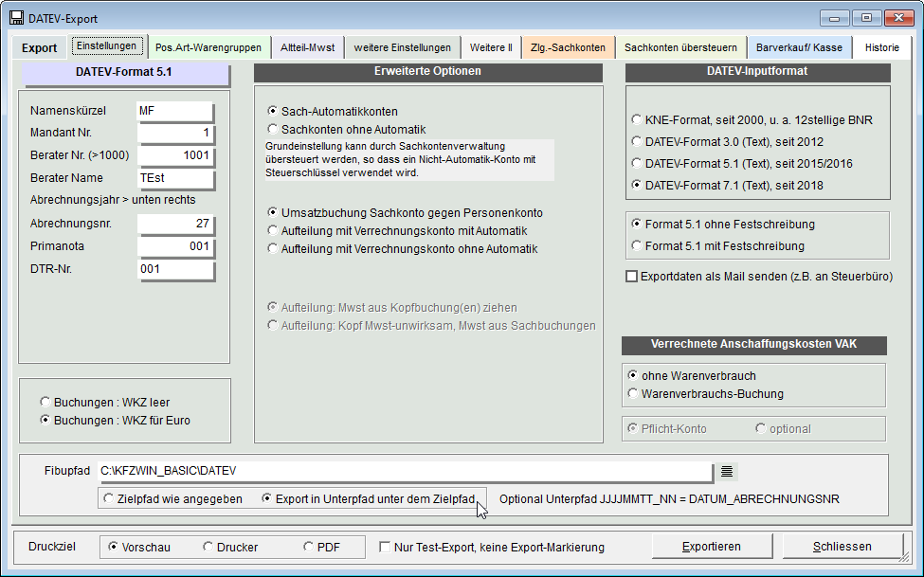The width and height of the screenshot is (924, 577).
Task: Open the Pos.Art-Warengruppen tab
Action: click(x=208, y=47)
